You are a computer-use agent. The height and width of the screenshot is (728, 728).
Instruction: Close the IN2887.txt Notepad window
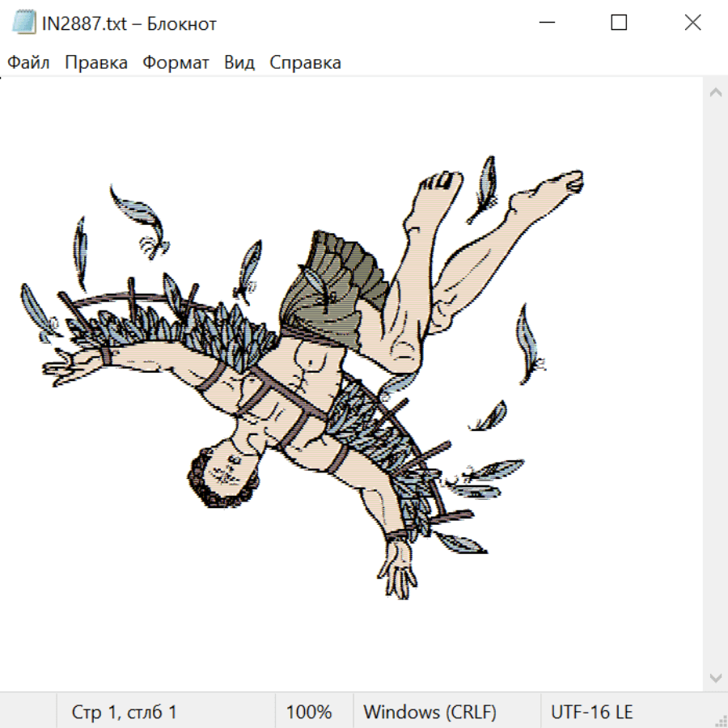click(692, 23)
